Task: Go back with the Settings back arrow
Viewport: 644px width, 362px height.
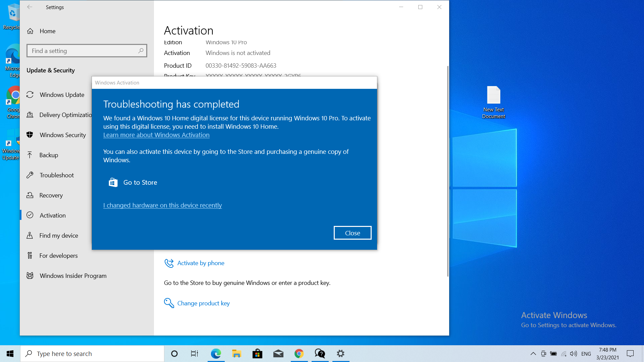Action: [30, 7]
